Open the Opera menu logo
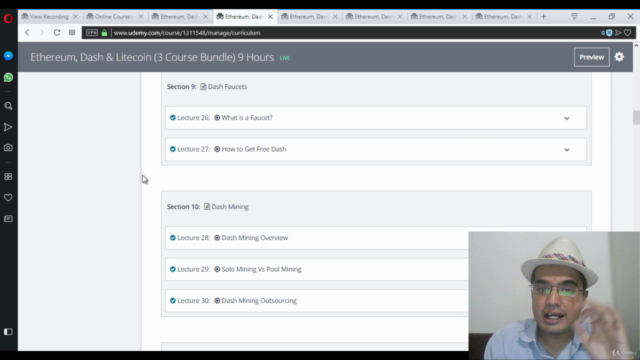 [8, 18]
